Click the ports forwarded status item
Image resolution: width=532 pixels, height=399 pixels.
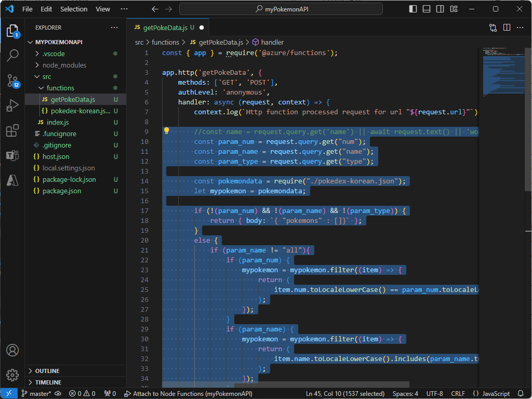click(x=110, y=394)
